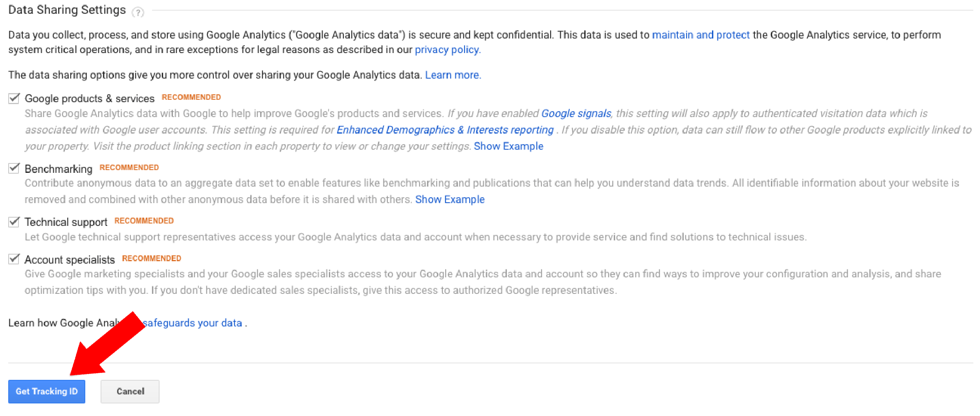This screenshot has height=416, width=980.
Task: Click the Get Tracking ID button
Action: (x=47, y=391)
